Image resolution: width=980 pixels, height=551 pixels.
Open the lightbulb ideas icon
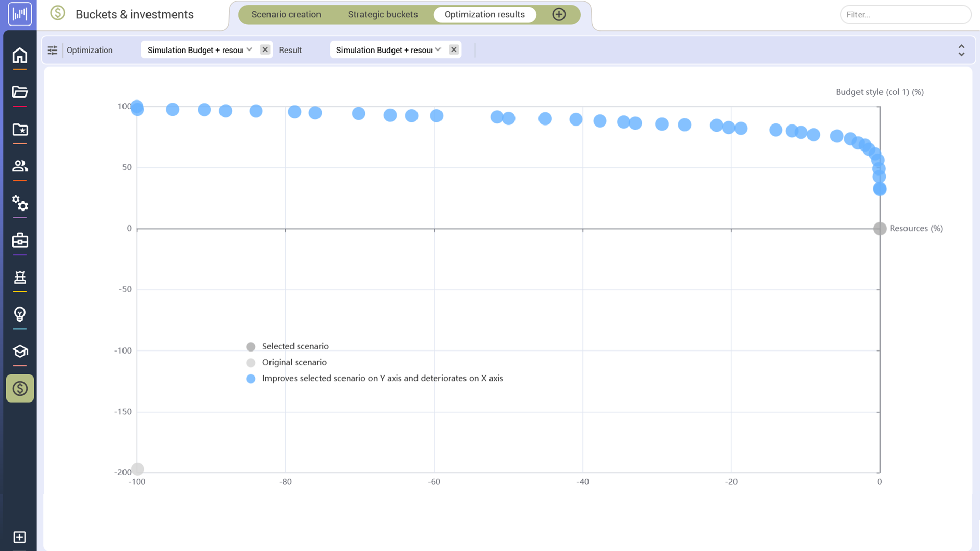point(19,314)
